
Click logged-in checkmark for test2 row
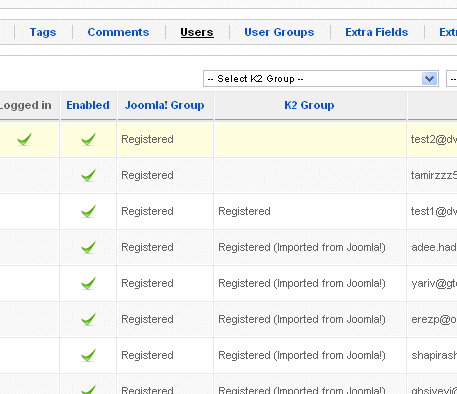point(24,139)
